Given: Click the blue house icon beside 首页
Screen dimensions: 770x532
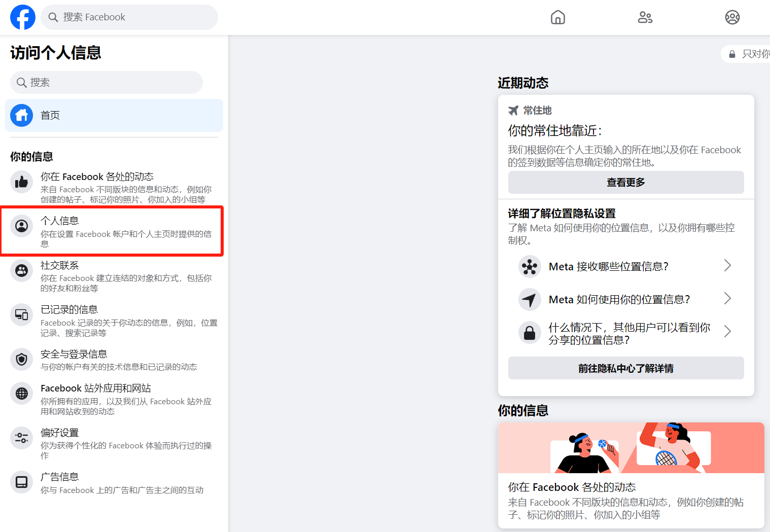Looking at the screenshot, I should coord(22,116).
